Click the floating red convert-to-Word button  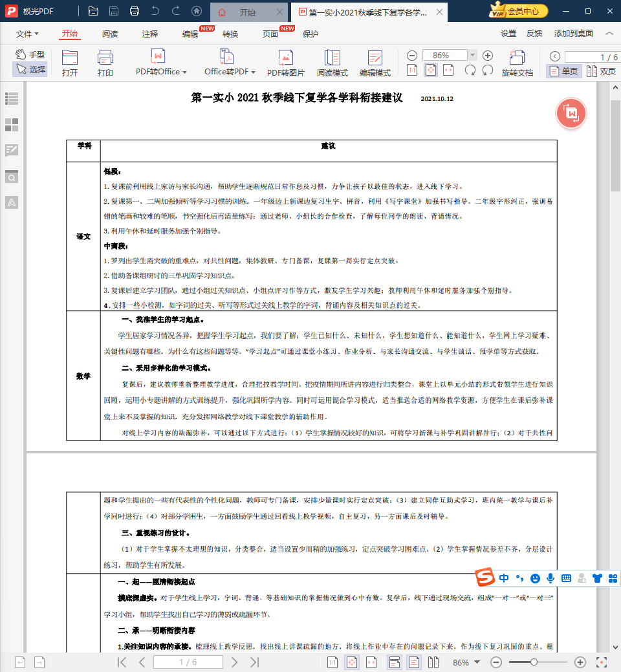click(x=571, y=114)
